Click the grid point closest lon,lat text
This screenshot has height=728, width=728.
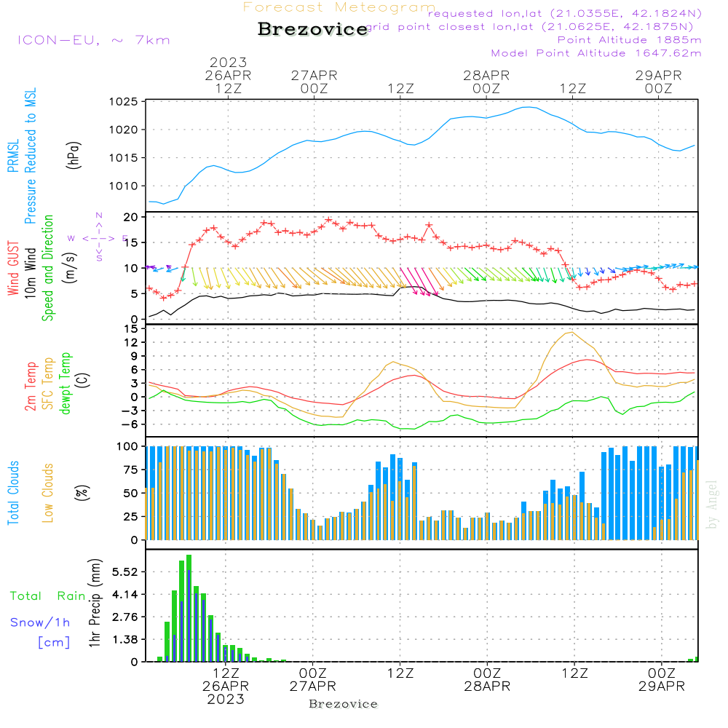pos(530,26)
